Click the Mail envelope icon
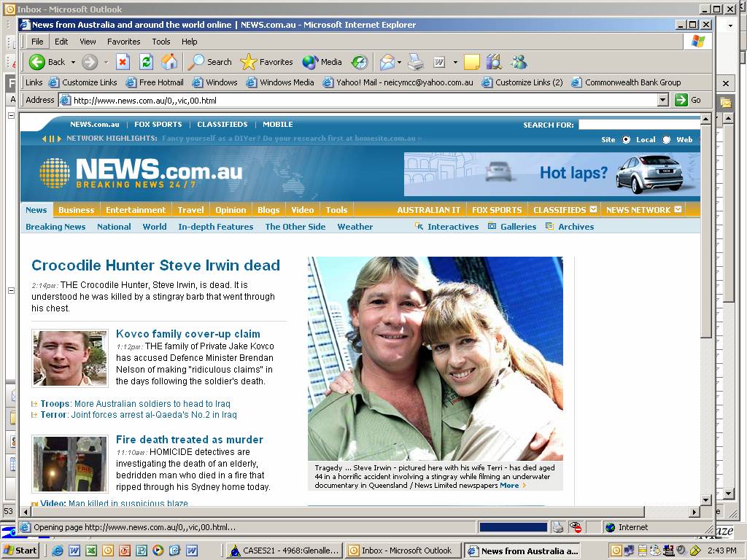This screenshot has width=747, height=560. (387, 62)
